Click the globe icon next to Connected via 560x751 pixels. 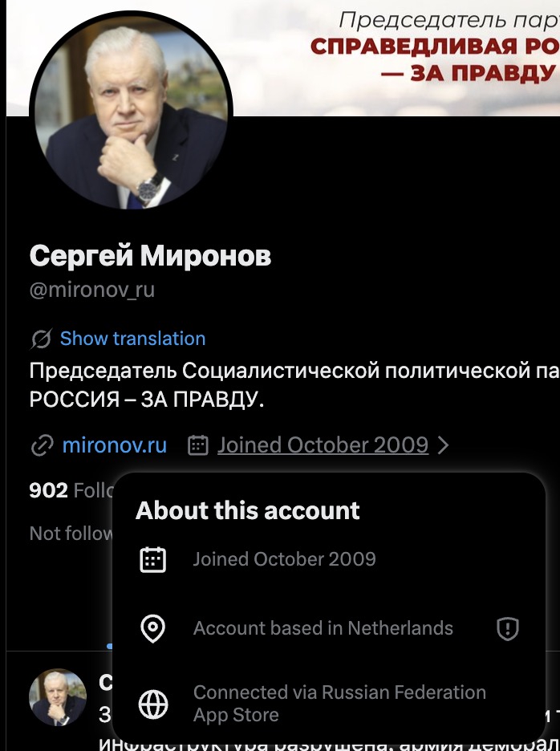(x=152, y=704)
